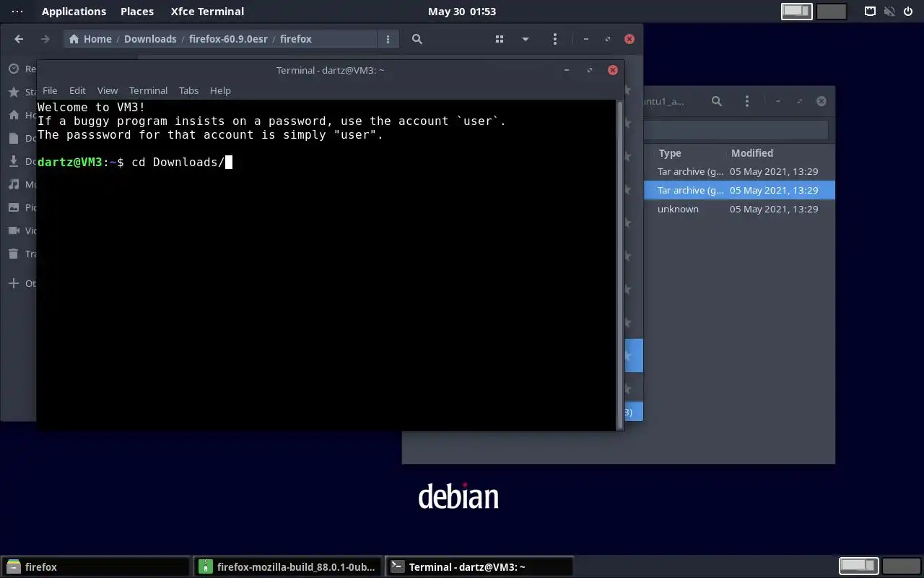Switch to second workspace in bottom panel

[x=901, y=566]
